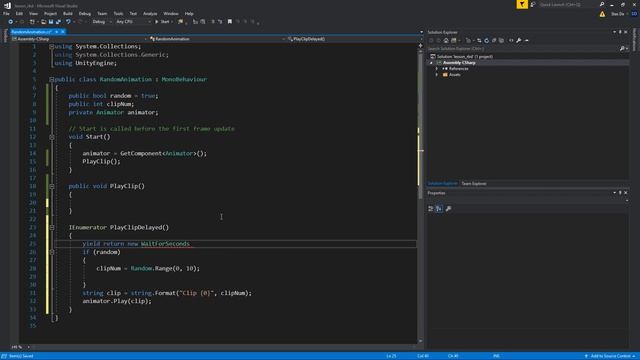Open the Build menu
Viewport: 640px width, 360px height.
68,13
